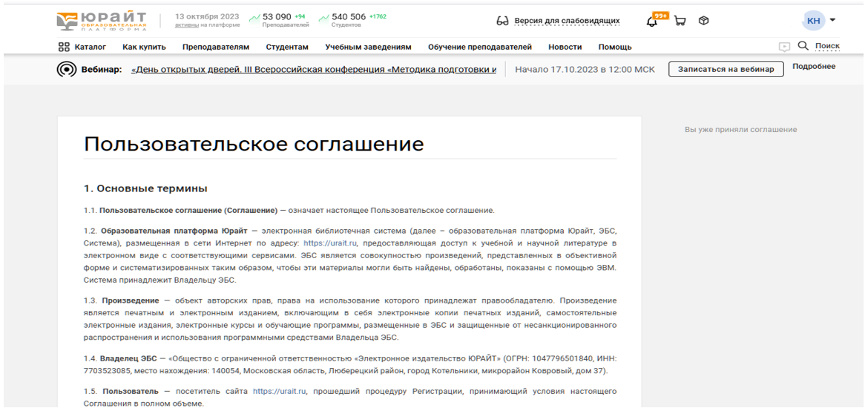Open Версия для слабовидящих link
The height and width of the screenshot is (411, 868).
[567, 21]
